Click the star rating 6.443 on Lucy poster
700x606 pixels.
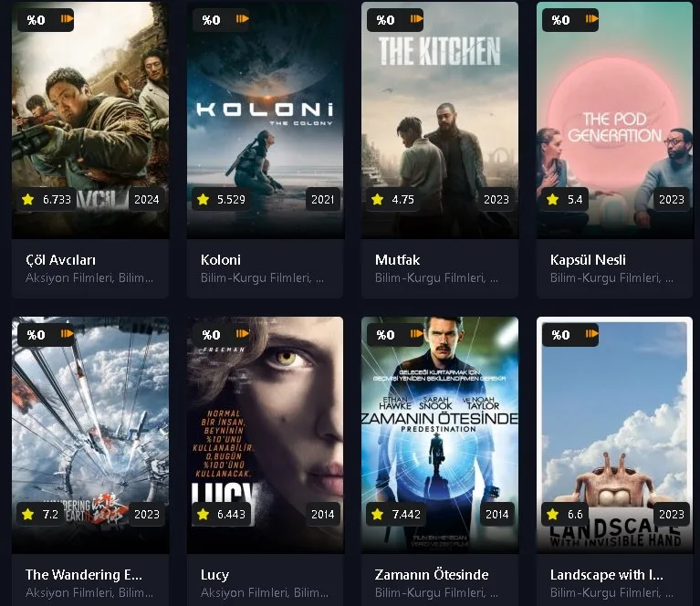pyautogui.click(x=222, y=514)
